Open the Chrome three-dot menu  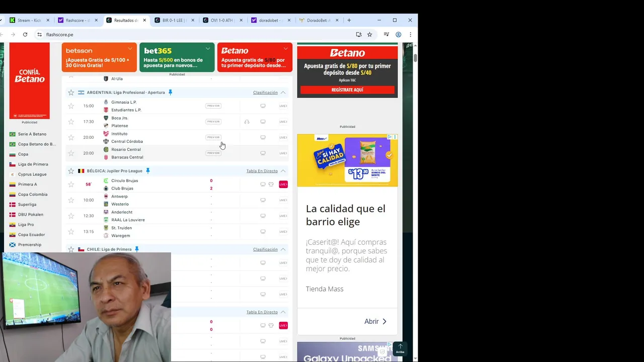coord(411,35)
